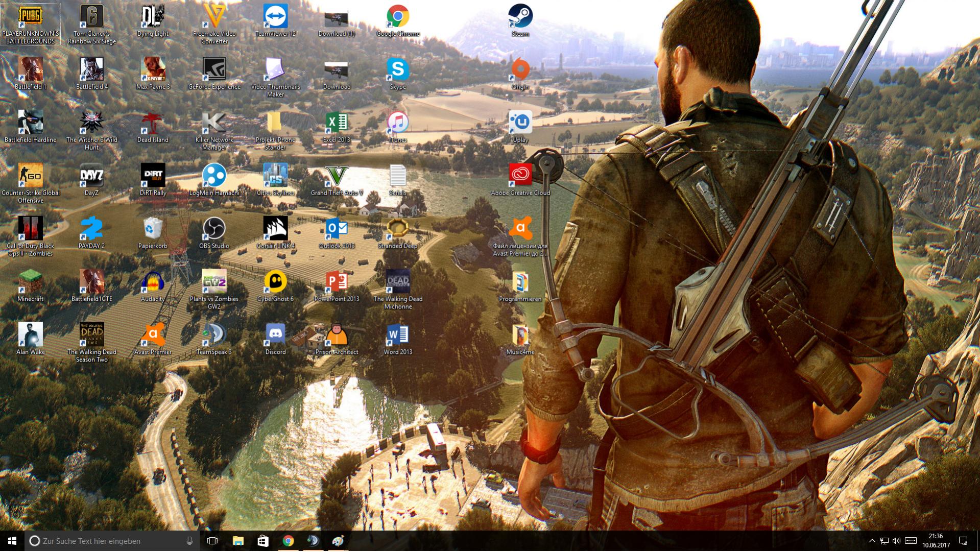
Task: Open Windows Store from taskbar
Action: point(263,541)
